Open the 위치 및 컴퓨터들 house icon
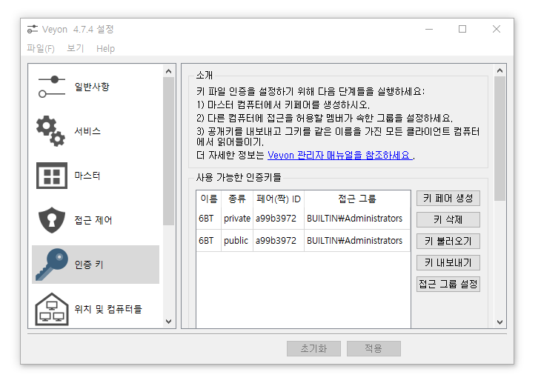Viewport: 541px width, 392px height. pyautogui.click(x=52, y=309)
